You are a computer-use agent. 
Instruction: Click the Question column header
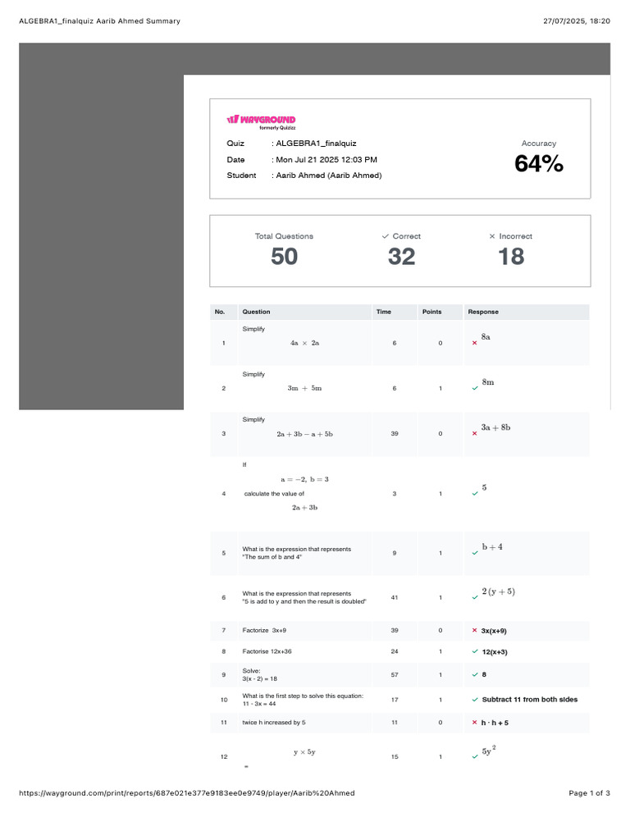click(x=256, y=312)
